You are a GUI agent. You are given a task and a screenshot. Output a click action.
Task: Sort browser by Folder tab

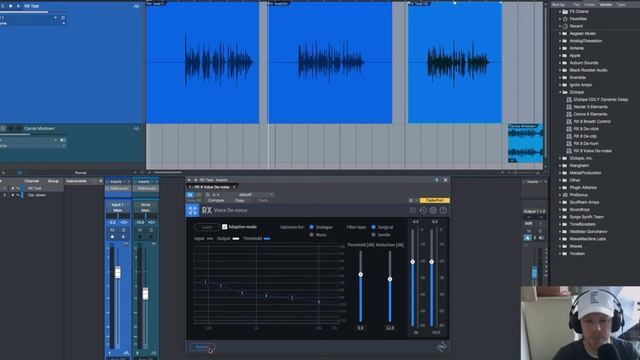click(x=589, y=4)
